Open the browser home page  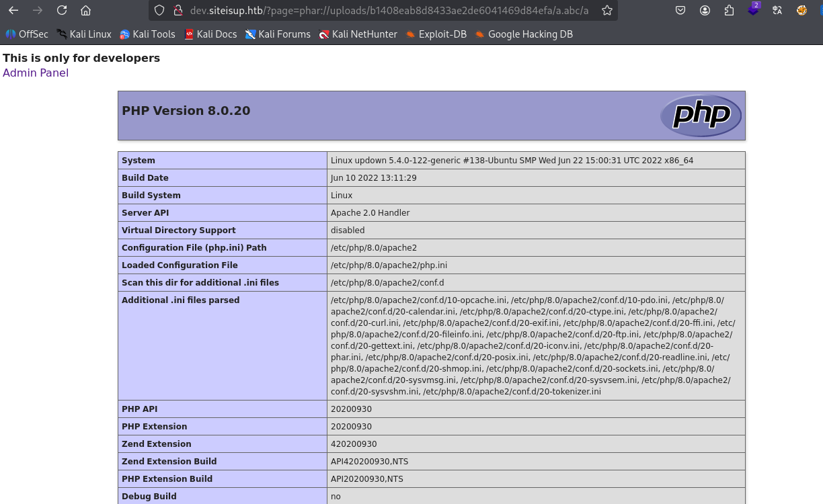(x=85, y=10)
